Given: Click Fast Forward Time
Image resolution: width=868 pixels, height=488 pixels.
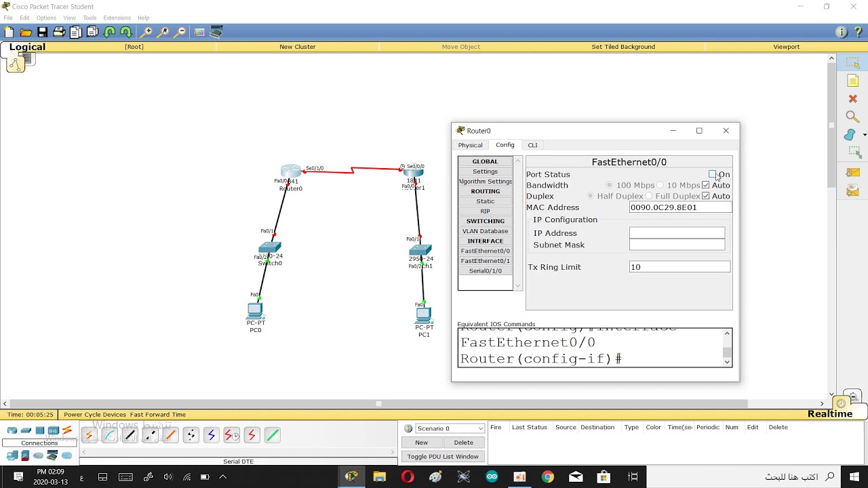Looking at the screenshot, I should point(158,415).
